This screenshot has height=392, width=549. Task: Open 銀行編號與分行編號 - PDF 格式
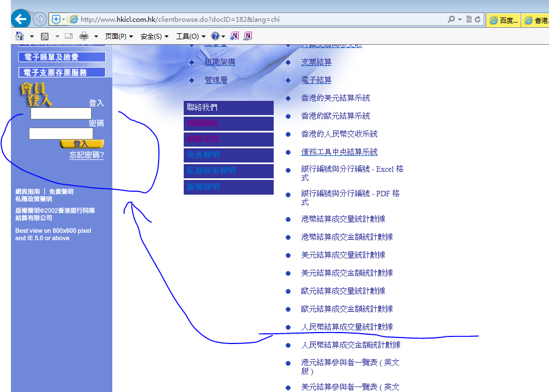[350, 198]
